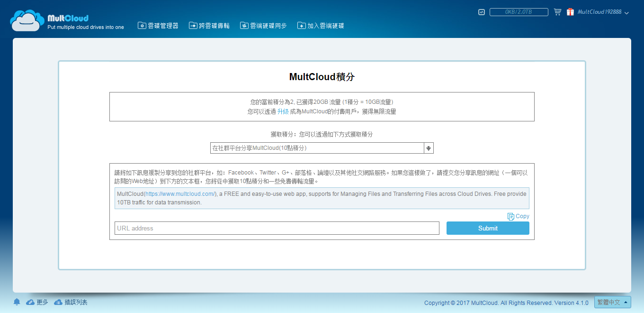Click the 更多 cloud icon
Image resolution: width=644 pixels, height=313 pixels.
tap(30, 302)
